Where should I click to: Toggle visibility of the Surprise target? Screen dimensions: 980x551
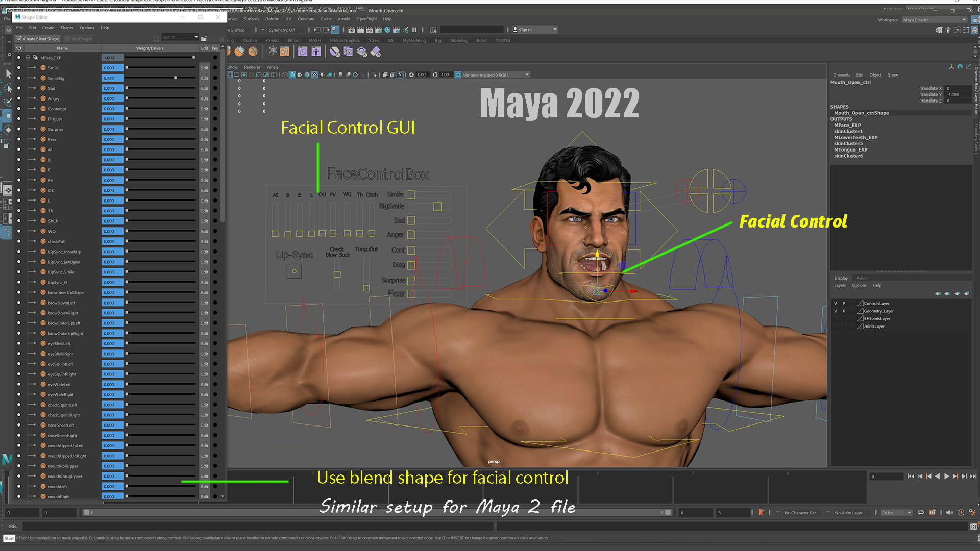point(19,129)
